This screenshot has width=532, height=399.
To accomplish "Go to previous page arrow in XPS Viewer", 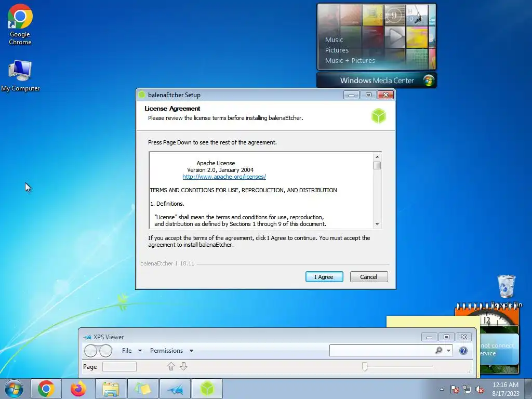I will [x=171, y=366].
